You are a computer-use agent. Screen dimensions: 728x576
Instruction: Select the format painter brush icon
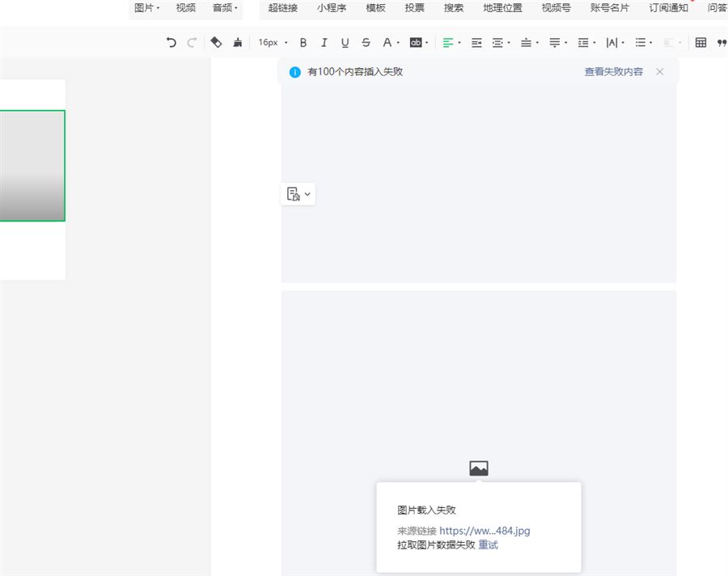(238, 43)
